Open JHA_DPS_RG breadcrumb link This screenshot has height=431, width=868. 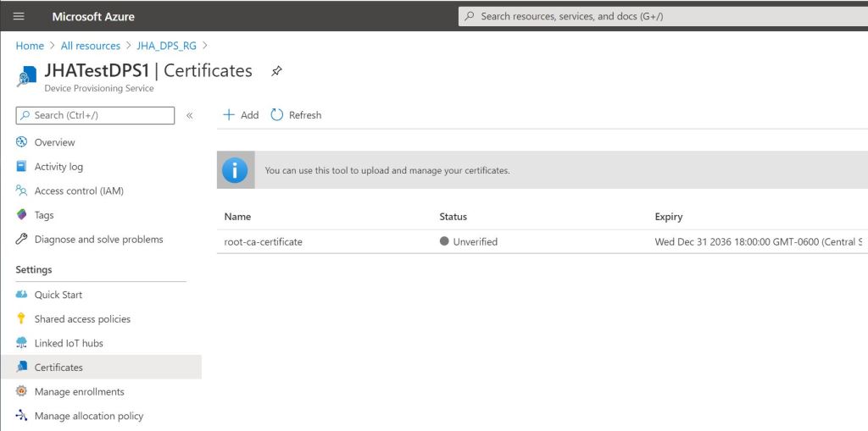tap(167, 46)
